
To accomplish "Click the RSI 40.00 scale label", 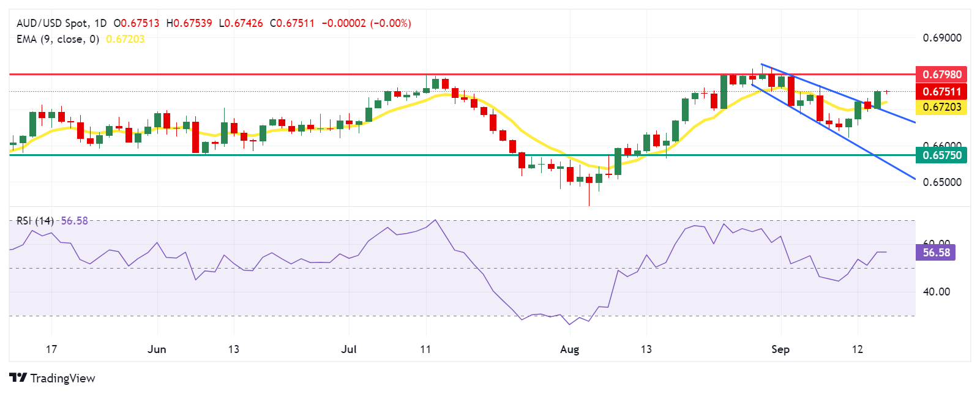I will coord(937,292).
